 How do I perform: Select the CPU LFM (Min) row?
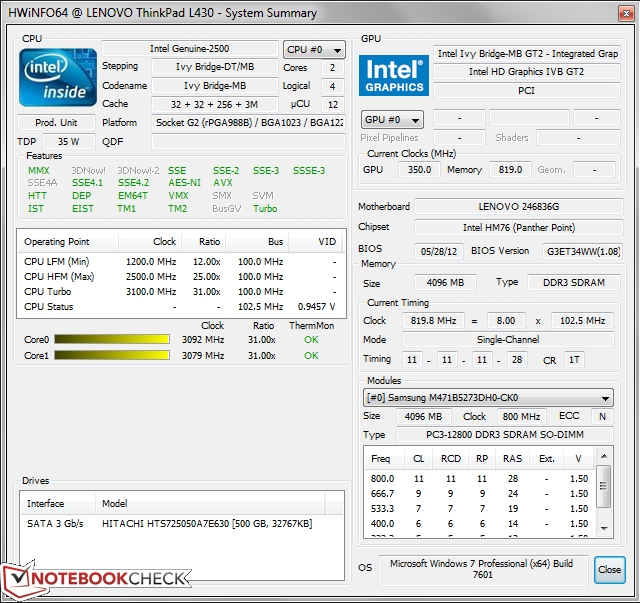(x=181, y=261)
